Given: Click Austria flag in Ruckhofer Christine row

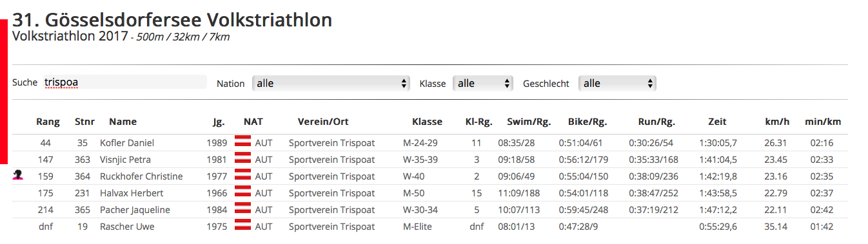Looking at the screenshot, I should coord(242,176).
